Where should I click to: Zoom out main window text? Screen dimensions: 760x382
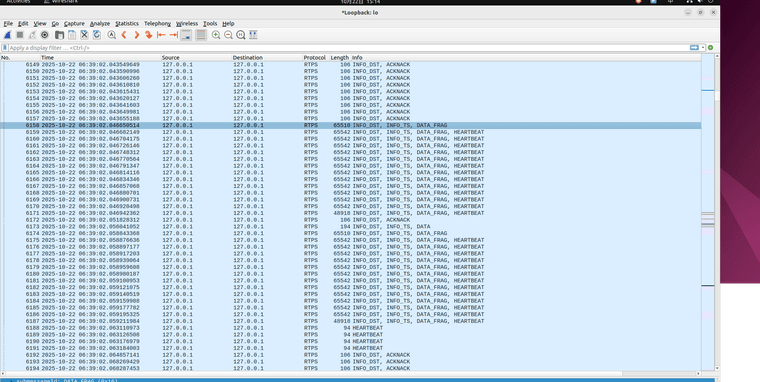228,35
